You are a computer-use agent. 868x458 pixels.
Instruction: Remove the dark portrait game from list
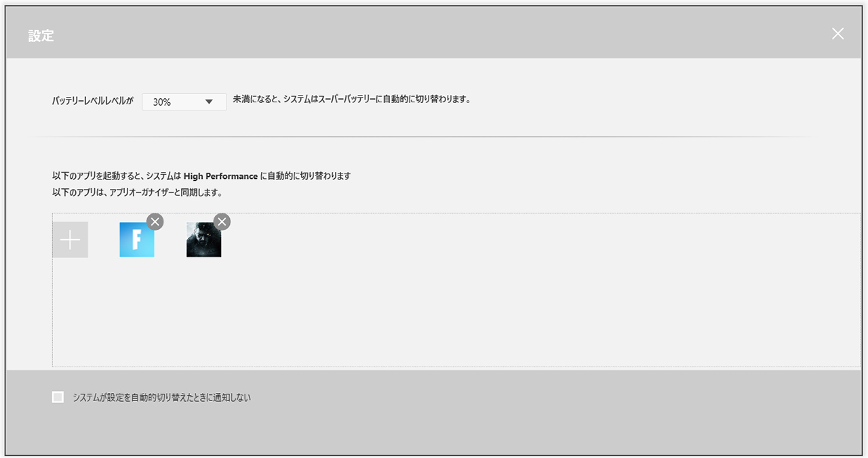(x=222, y=222)
